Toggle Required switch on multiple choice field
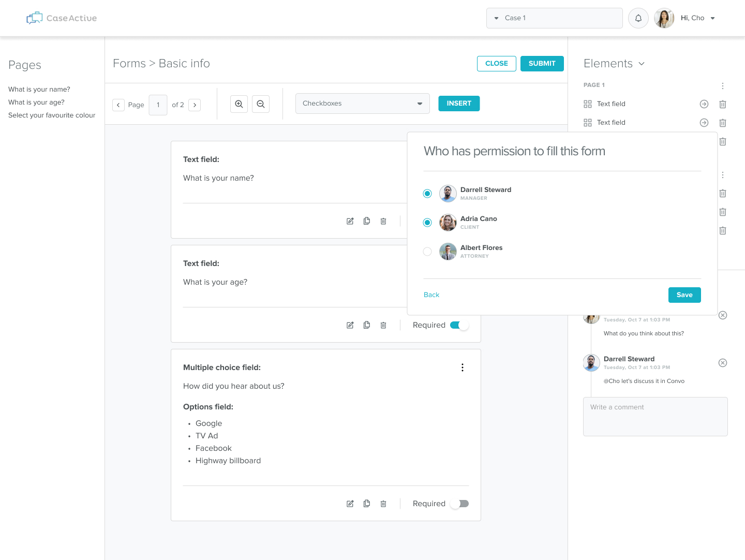745x560 pixels. [459, 504]
